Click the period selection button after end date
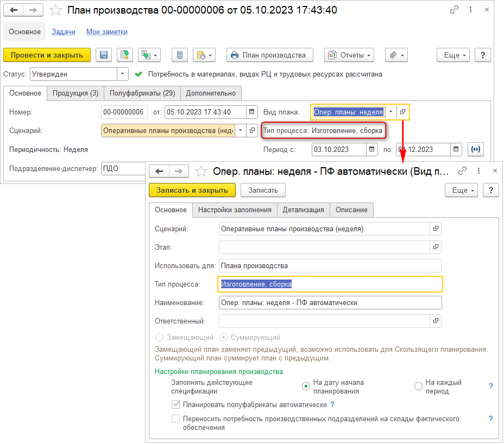The width and height of the screenshot is (504, 444). [475, 149]
